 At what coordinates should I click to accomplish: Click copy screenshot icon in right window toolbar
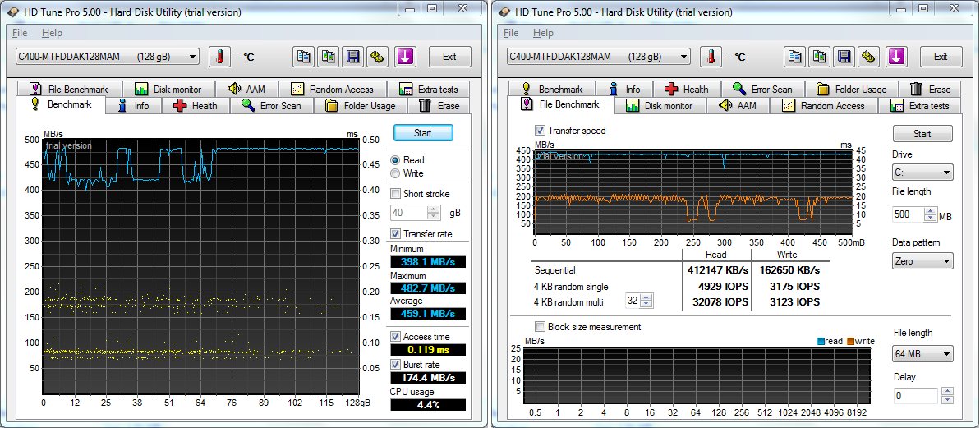pyautogui.click(x=820, y=57)
